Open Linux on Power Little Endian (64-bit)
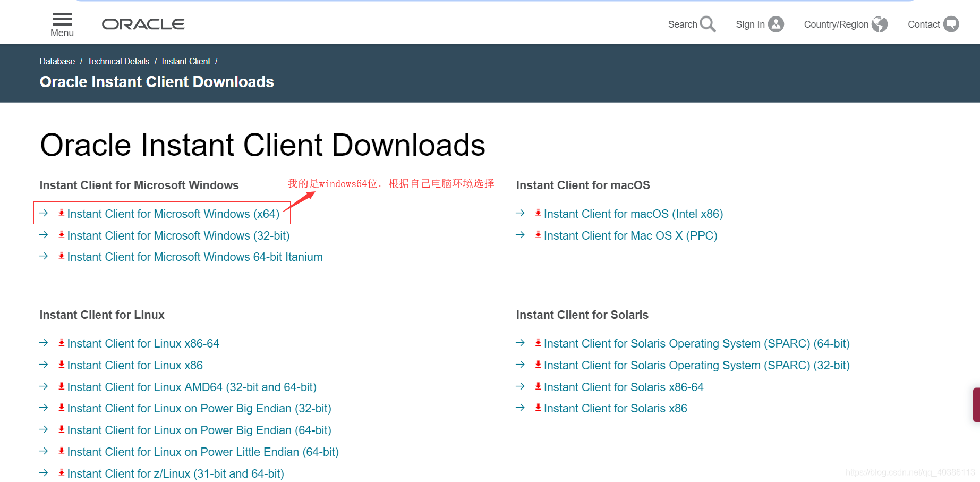Viewport: 980px width, 482px height. 203,452
